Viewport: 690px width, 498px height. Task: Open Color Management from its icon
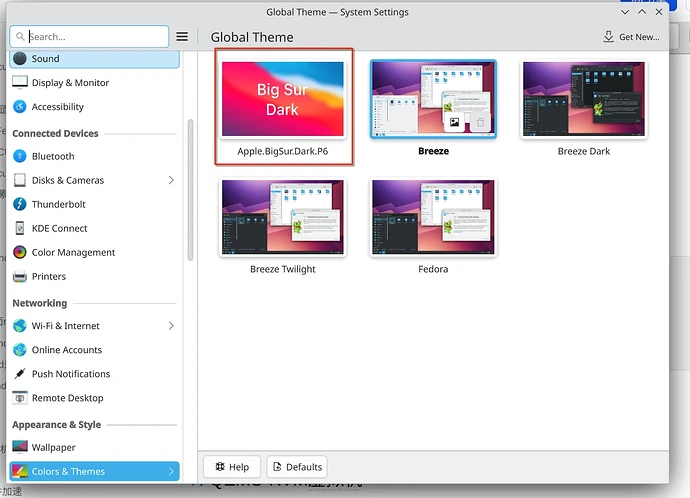coord(20,253)
